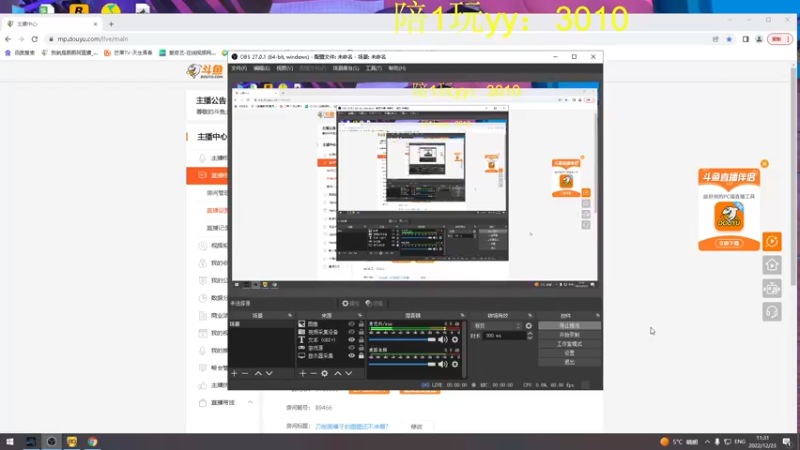
Task: Adjust the transition duration stepper arrows
Action: click(530, 336)
